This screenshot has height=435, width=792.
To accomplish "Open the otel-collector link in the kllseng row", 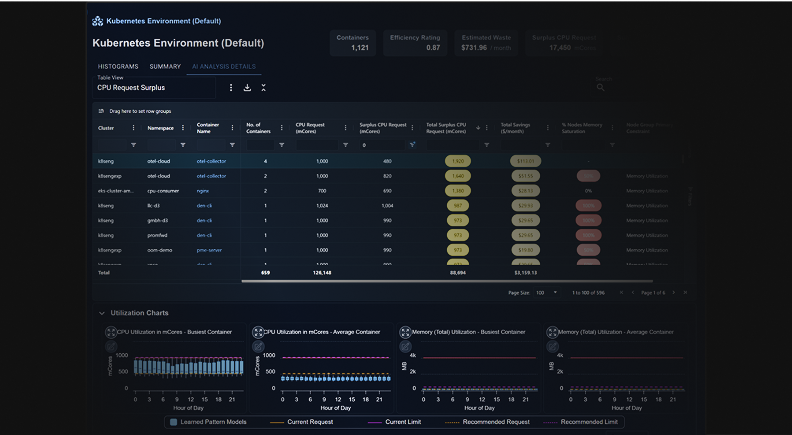I will click(211, 161).
